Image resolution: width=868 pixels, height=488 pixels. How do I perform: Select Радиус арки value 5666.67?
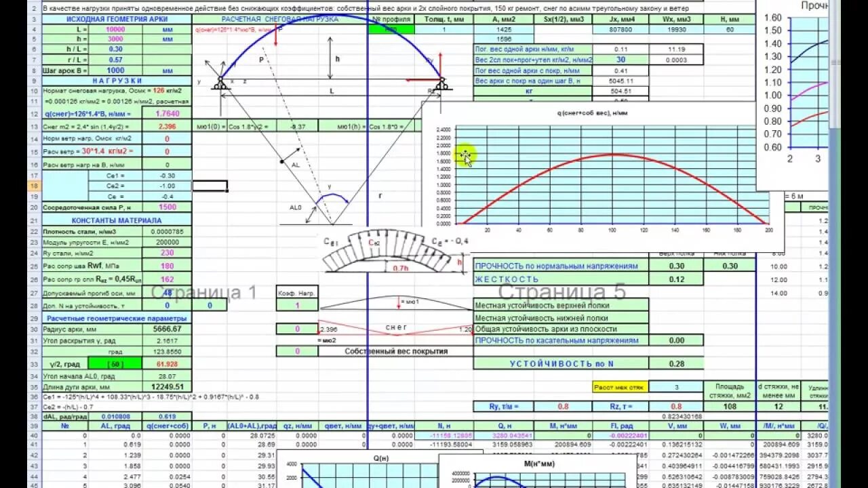[x=167, y=329]
